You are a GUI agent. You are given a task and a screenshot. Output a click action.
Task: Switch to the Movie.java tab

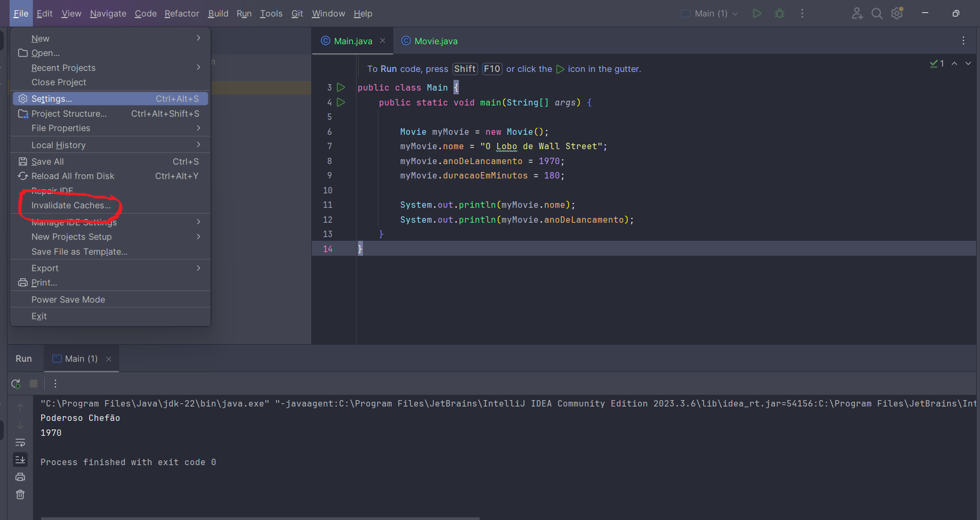pyautogui.click(x=430, y=41)
